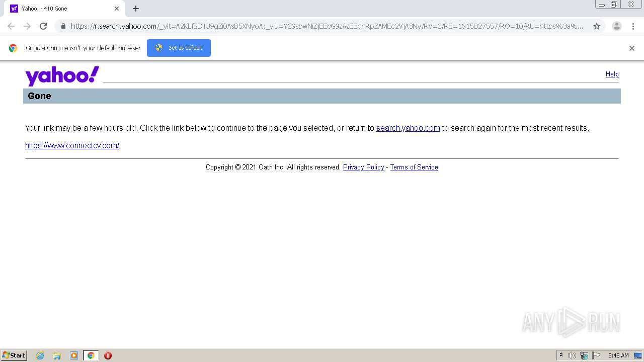Open the Help link

pos(612,74)
